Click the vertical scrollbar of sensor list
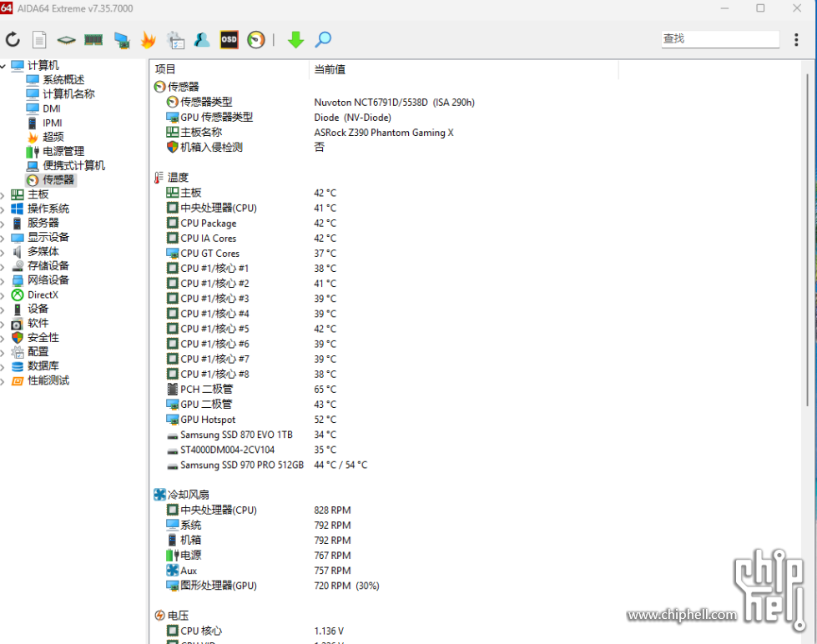 pos(807,239)
